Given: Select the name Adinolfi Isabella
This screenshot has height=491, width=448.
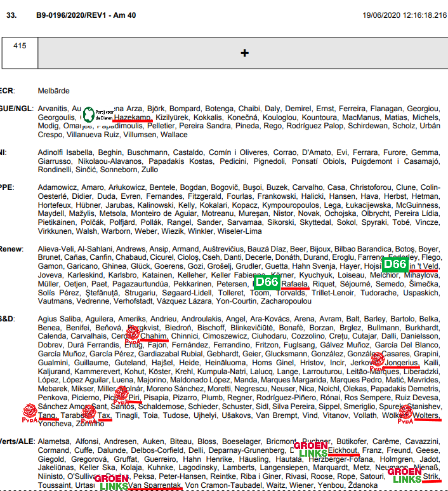Looking at the screenshot, I should 65,152.
